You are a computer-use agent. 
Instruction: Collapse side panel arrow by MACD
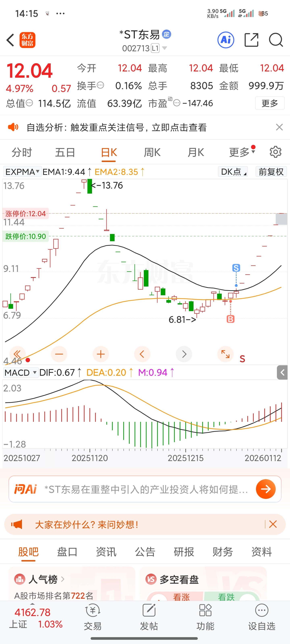tap(282, 373)
